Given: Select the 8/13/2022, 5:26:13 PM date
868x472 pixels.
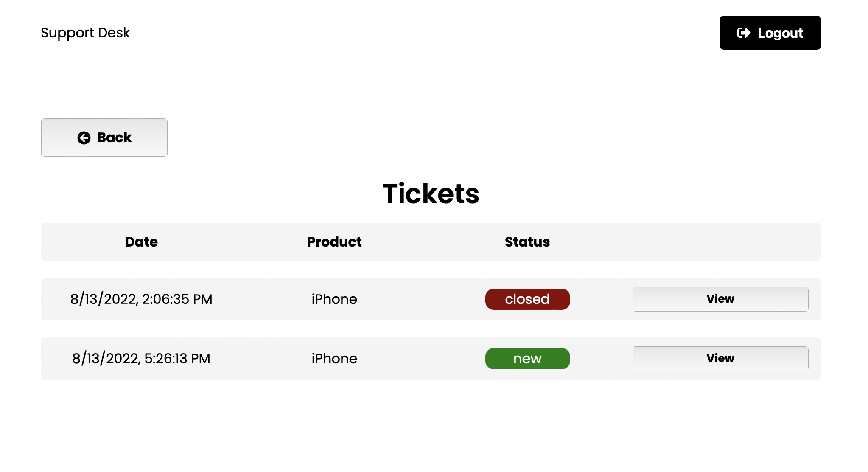Looking at the screenshot, I should coord(141,359).
